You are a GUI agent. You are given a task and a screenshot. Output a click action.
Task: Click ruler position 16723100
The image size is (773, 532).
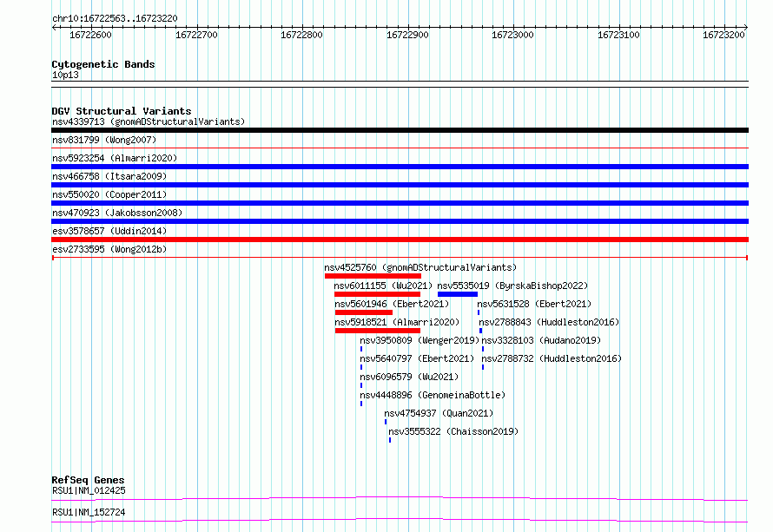[618, 35]
